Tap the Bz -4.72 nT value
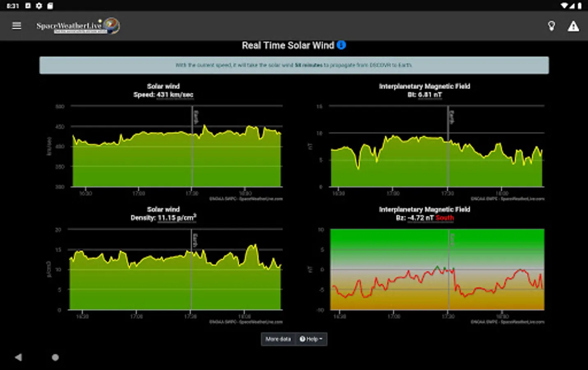The width and height of the screenshot is (588, 370). coord(420,217)
